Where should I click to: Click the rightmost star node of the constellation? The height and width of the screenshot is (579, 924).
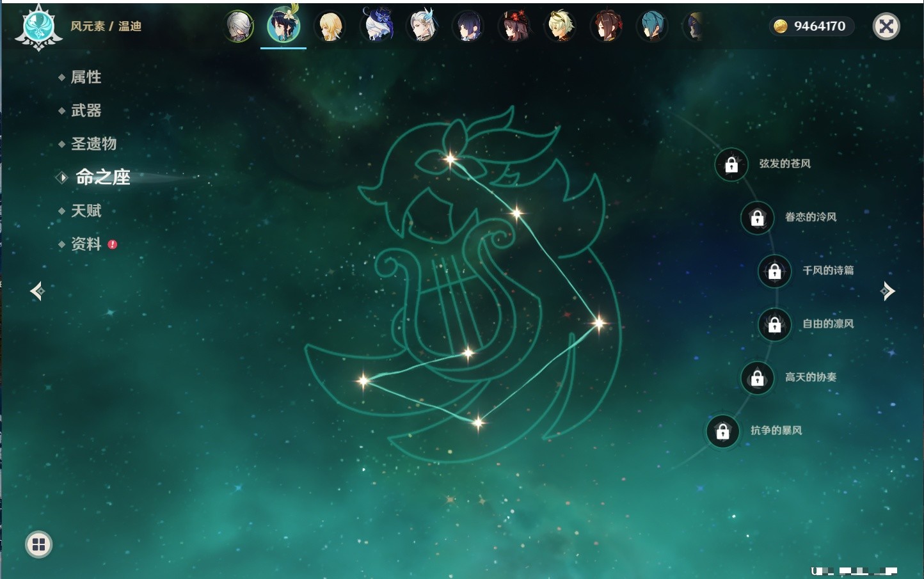[599, 323]
